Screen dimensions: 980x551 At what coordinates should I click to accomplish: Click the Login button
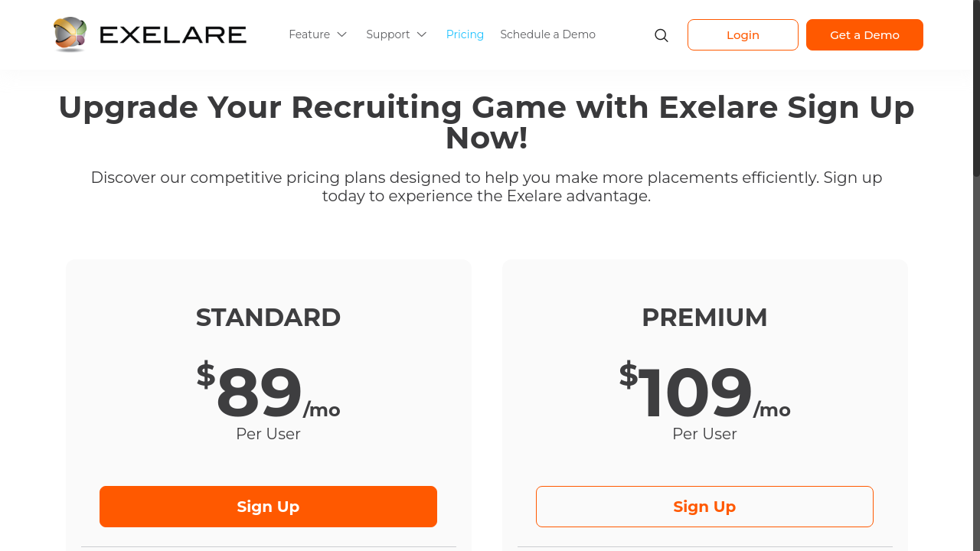point(743,34)
